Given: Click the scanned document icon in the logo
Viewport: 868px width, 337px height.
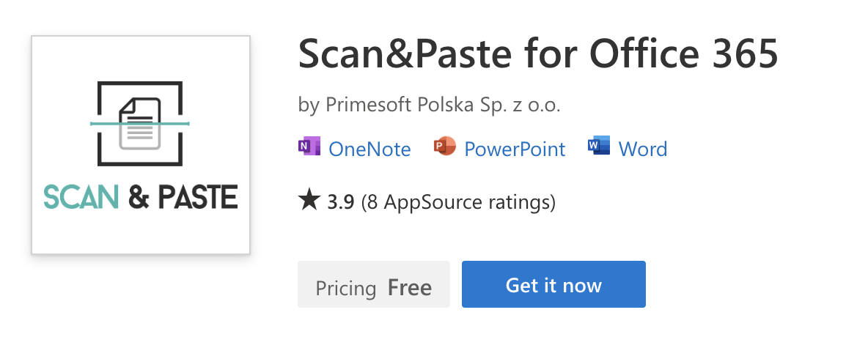Looking at the screenshot, I should click(x=139, y=123).
